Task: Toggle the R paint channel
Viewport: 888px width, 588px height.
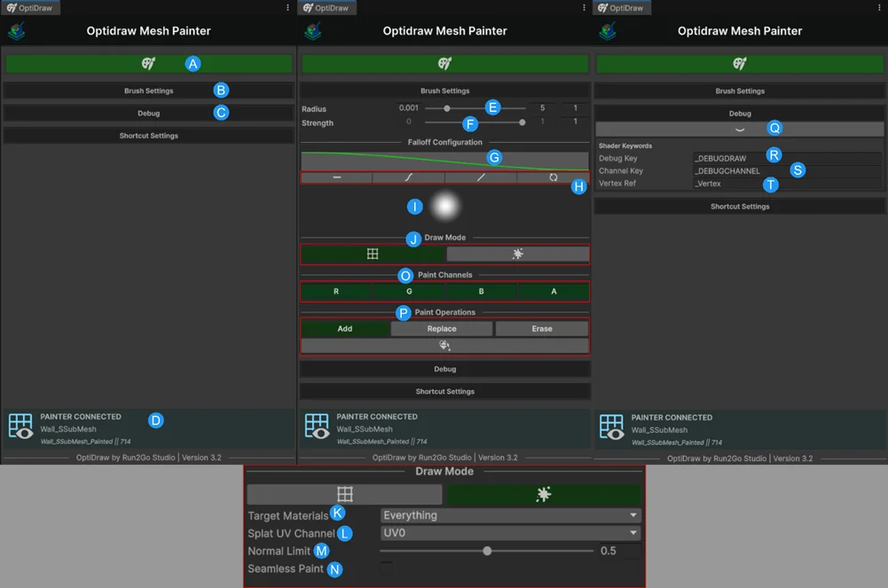Action: click(x=336, y=292)
